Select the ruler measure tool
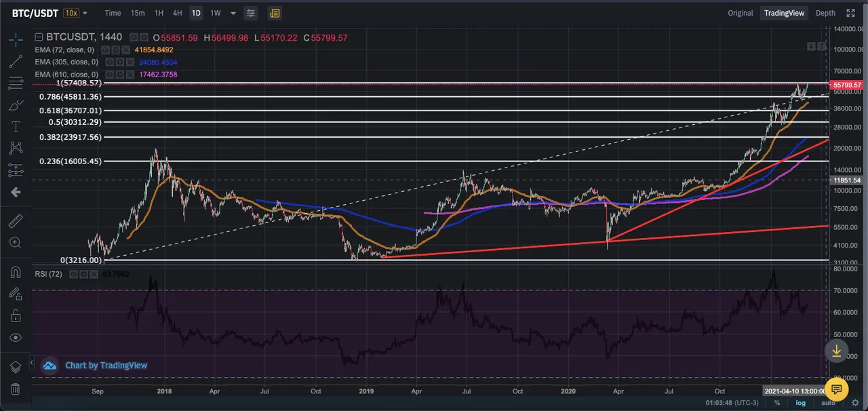 click(16, 220)
